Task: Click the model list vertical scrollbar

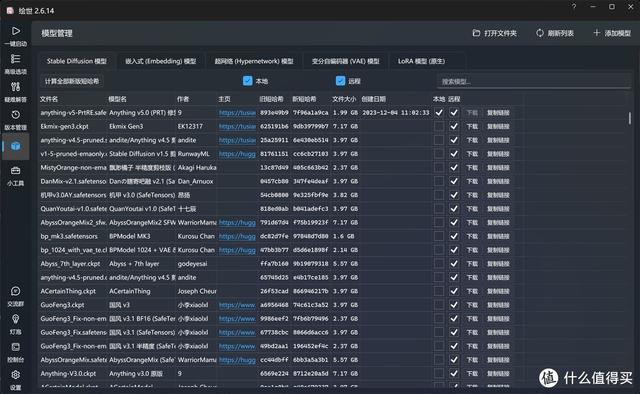Action: coord(630,118)
